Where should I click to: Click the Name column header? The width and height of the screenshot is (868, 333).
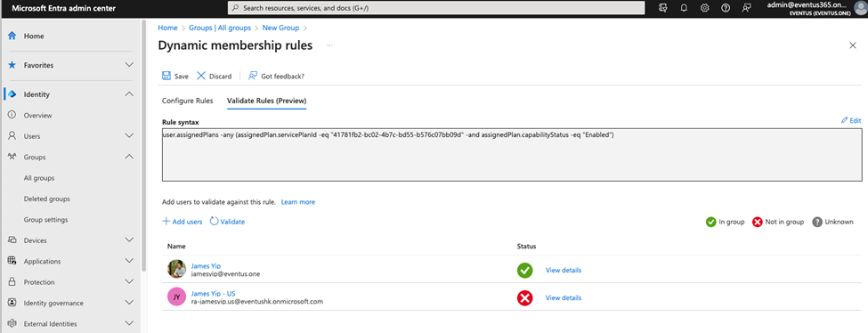point(176,246)
